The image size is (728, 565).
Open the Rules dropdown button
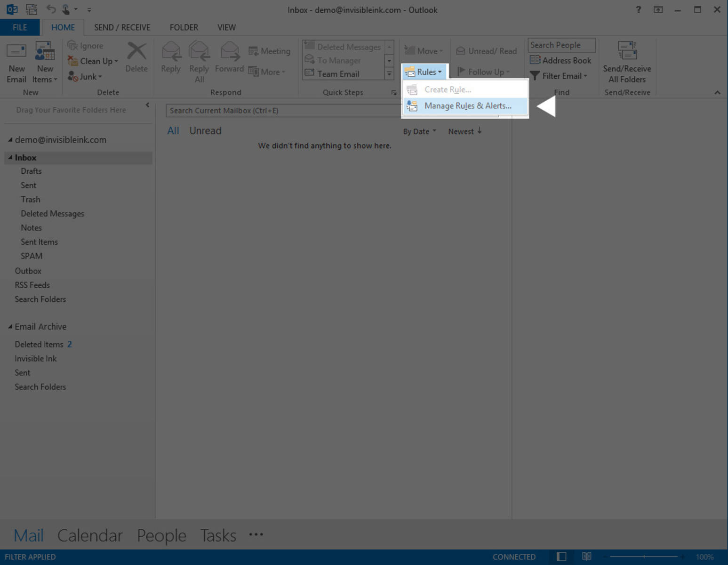pos(424,72)
